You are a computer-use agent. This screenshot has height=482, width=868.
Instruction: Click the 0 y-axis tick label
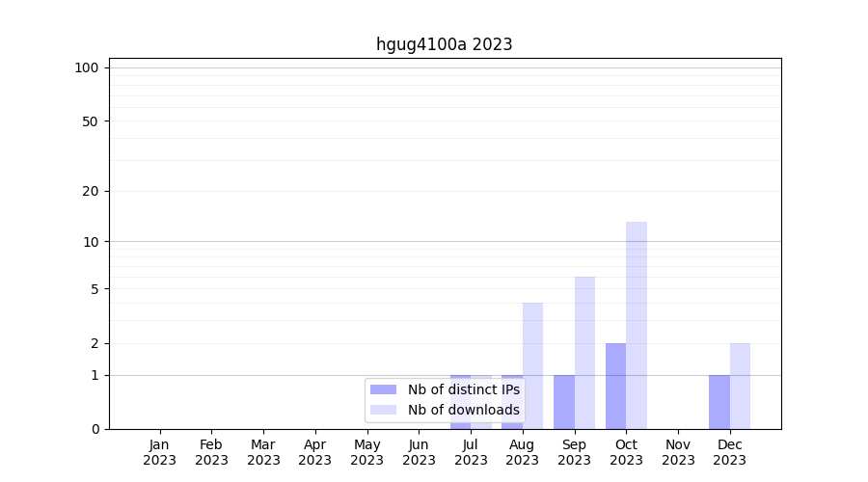pos(95,429)
